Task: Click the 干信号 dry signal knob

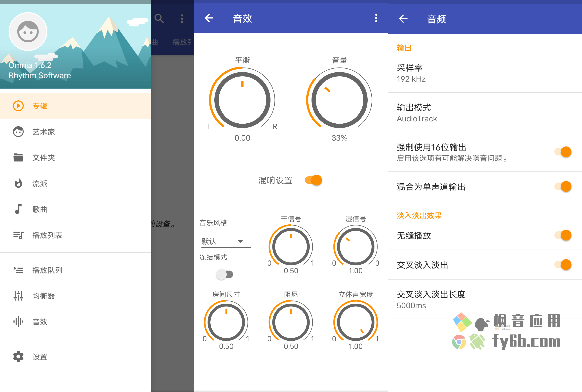Action: click(x=291, y=246)
